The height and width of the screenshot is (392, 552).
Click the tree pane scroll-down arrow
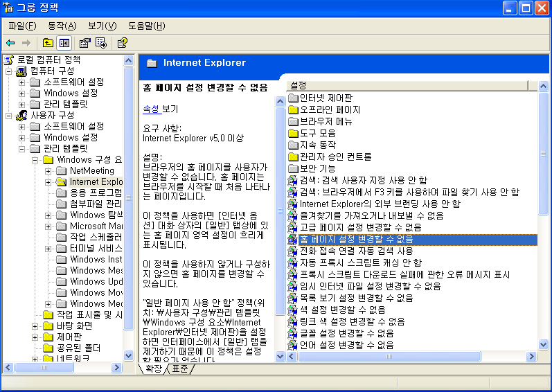[129, 356]
